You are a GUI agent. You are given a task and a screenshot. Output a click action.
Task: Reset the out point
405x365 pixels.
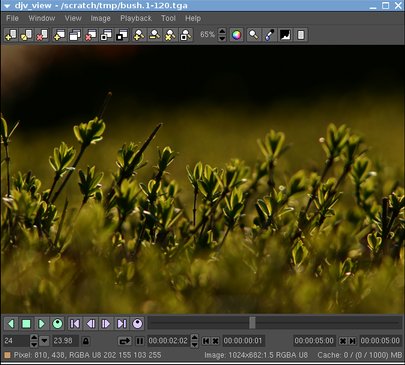tap(343, 341)
